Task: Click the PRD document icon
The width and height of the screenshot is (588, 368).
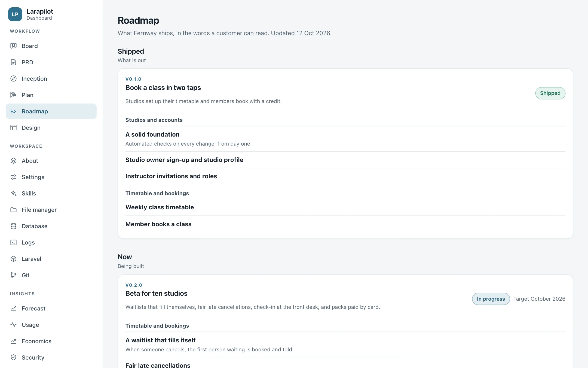Action: click(x=13, y=62)
